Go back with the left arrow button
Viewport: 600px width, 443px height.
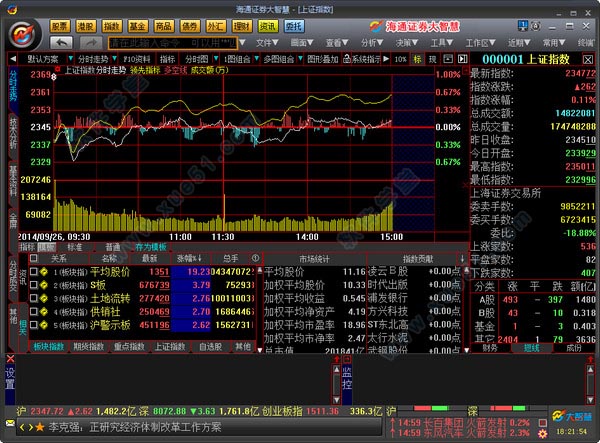61,42
